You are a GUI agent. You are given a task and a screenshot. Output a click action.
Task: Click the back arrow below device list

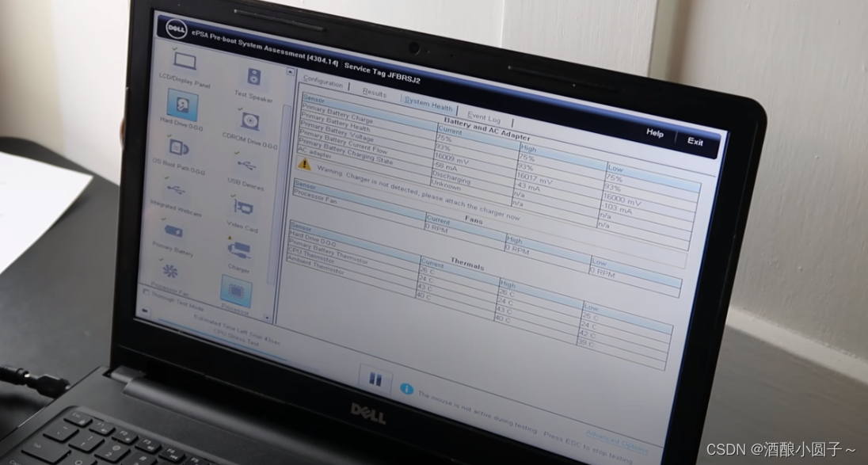(145, 311)
